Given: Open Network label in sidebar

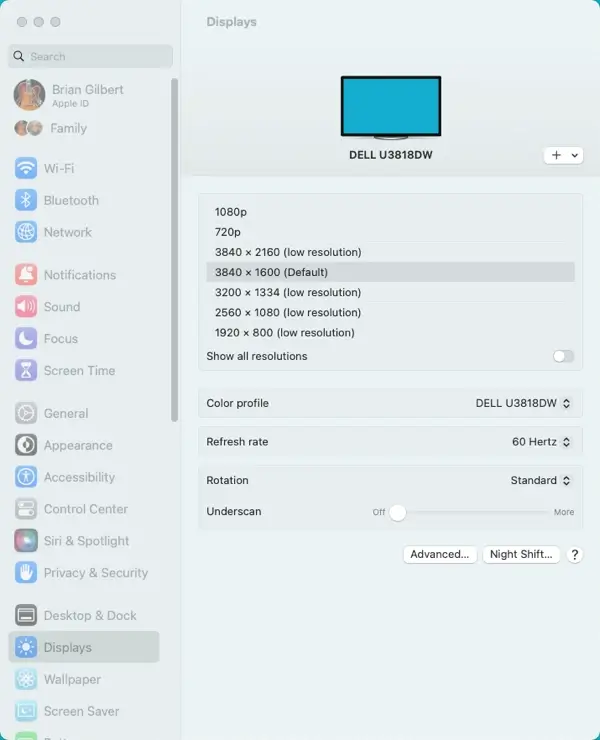Looking at the screenshot, I should pos(68,232).
